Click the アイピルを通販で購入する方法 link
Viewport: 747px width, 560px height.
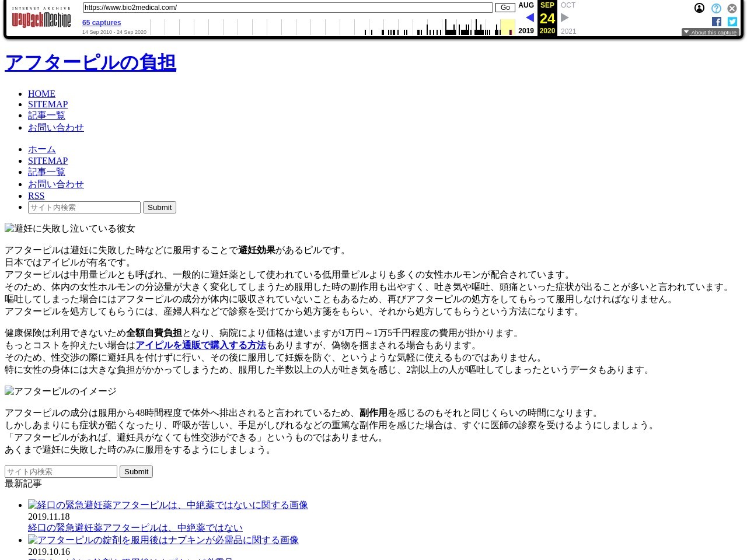point(201,345)
